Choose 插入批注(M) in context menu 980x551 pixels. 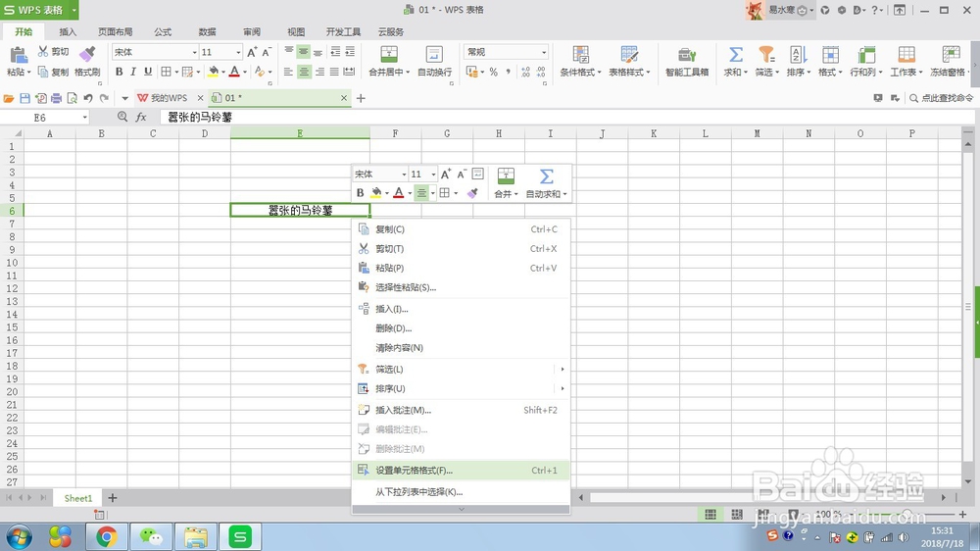tap(462, 410)
